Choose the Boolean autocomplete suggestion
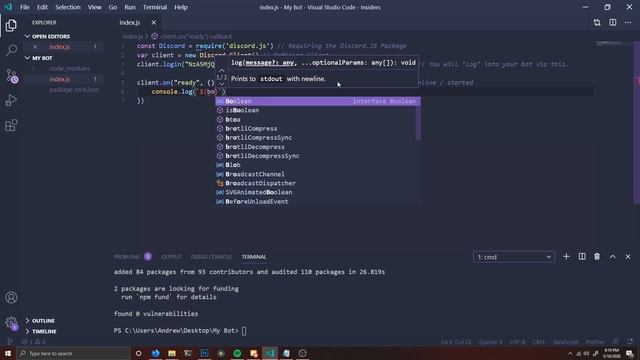This screenshot has height=360, width=640. pyautogui.click(x=318, y=101)
